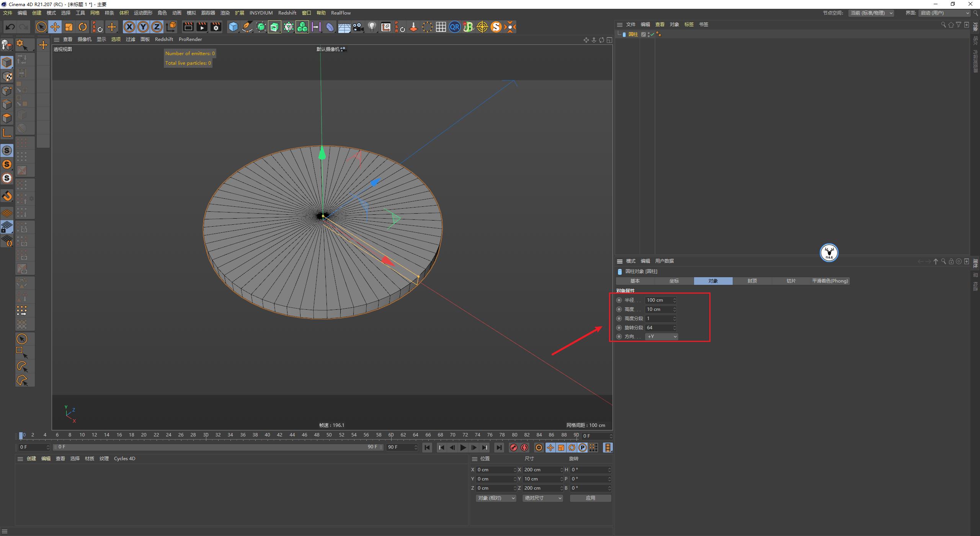The image size is (980, 536).
Task: Click the keyframe record circle for 半径 parameter
Action: [619, 300]
